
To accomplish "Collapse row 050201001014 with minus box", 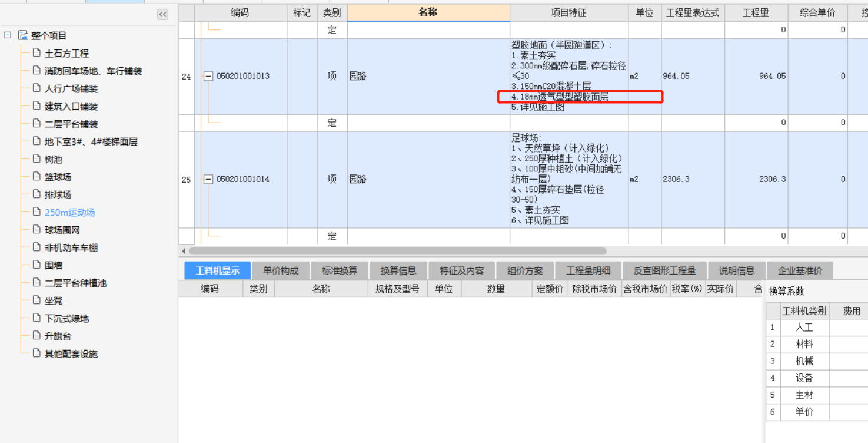I will click(x=208, y=179).
